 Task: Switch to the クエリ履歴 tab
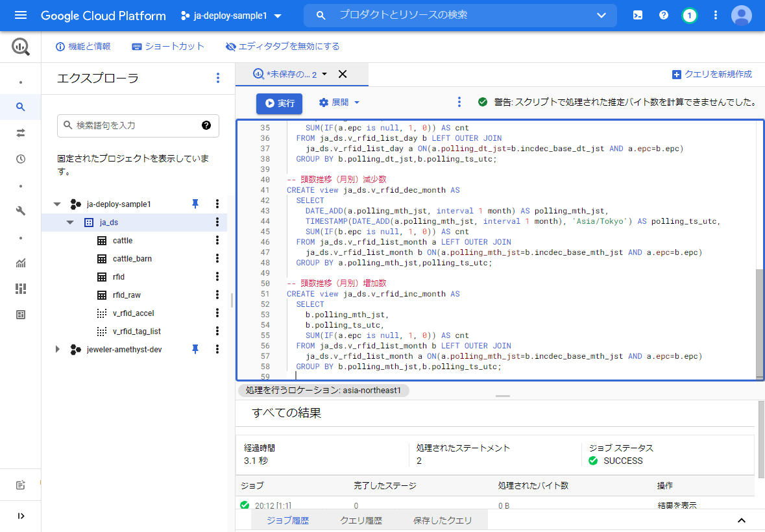coord(361,520)
